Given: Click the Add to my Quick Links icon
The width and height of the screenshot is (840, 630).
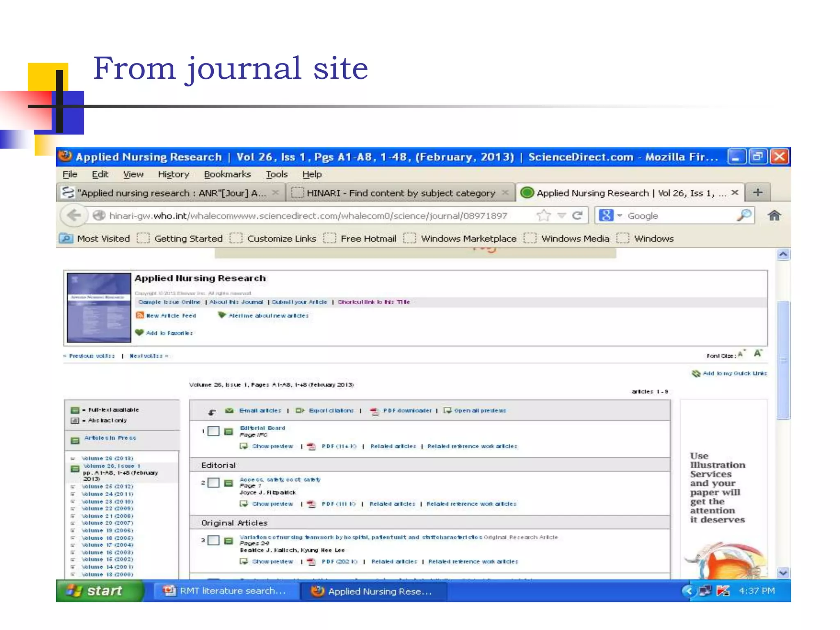Looking at the screenshot, I should click(x=696, y=373).
